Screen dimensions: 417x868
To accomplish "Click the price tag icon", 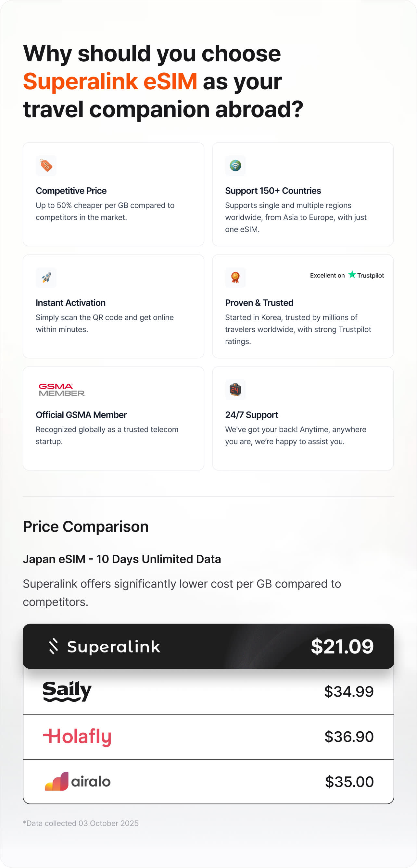I will pyautogui.click(x=46, y=166).
